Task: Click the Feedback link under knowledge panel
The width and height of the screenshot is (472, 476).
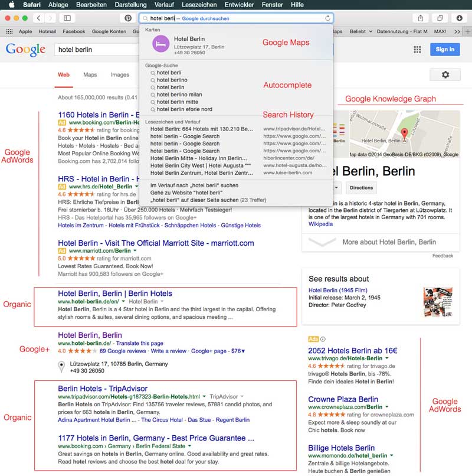Action: (442, 256)
